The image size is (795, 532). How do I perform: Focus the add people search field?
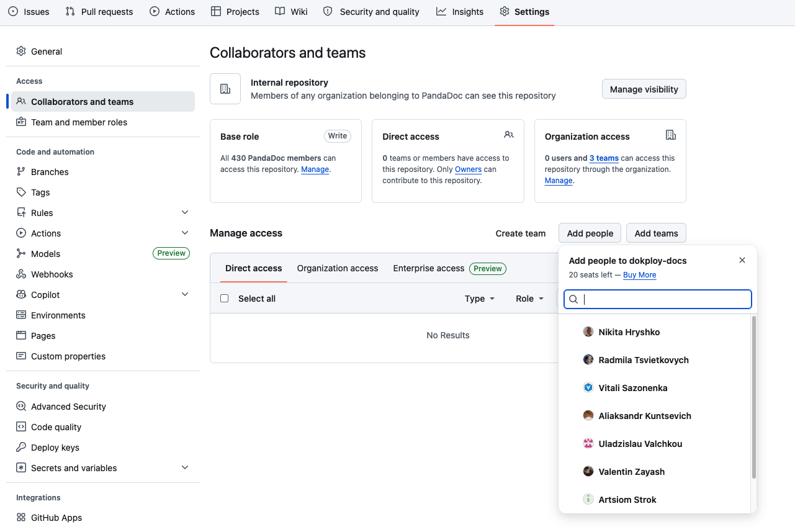(x=658, y=299)
